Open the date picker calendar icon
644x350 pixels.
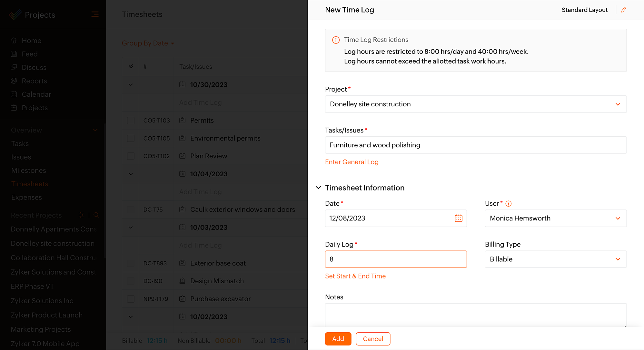pyautogui.click(x=458, y=218)
